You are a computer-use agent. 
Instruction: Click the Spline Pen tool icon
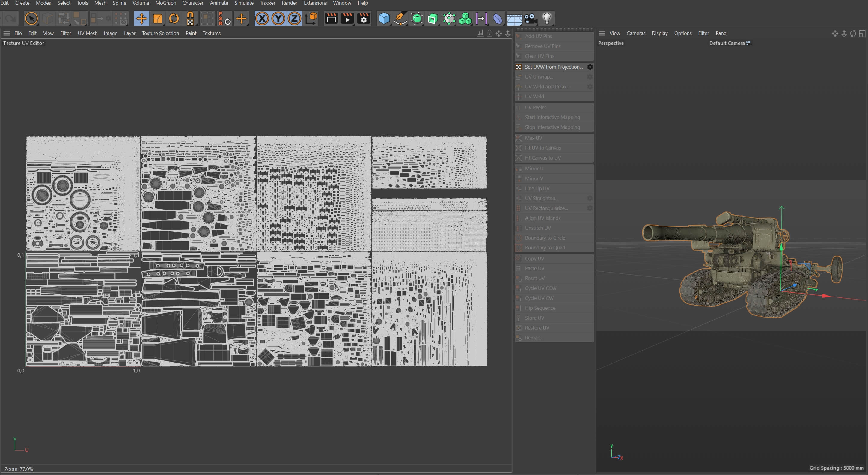[x=400, y=19]
